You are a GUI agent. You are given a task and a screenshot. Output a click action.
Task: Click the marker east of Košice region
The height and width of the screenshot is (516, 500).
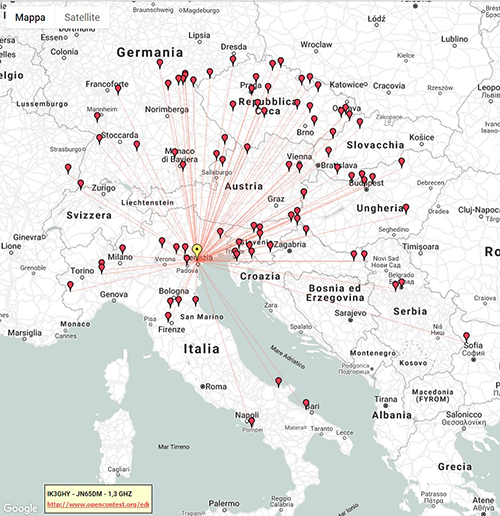[x=402, y=163]
